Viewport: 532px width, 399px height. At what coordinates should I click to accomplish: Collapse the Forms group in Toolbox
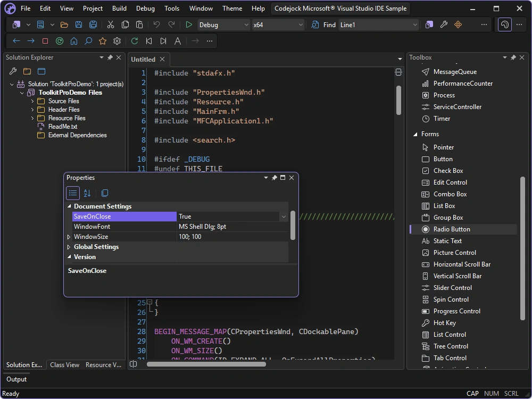pos(415,135)
